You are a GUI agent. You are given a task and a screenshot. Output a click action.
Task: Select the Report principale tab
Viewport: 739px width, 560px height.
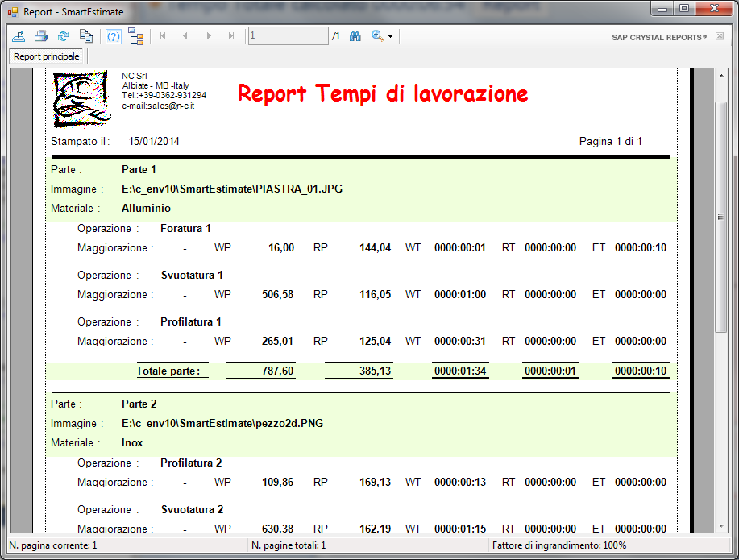tap(46, 56)
